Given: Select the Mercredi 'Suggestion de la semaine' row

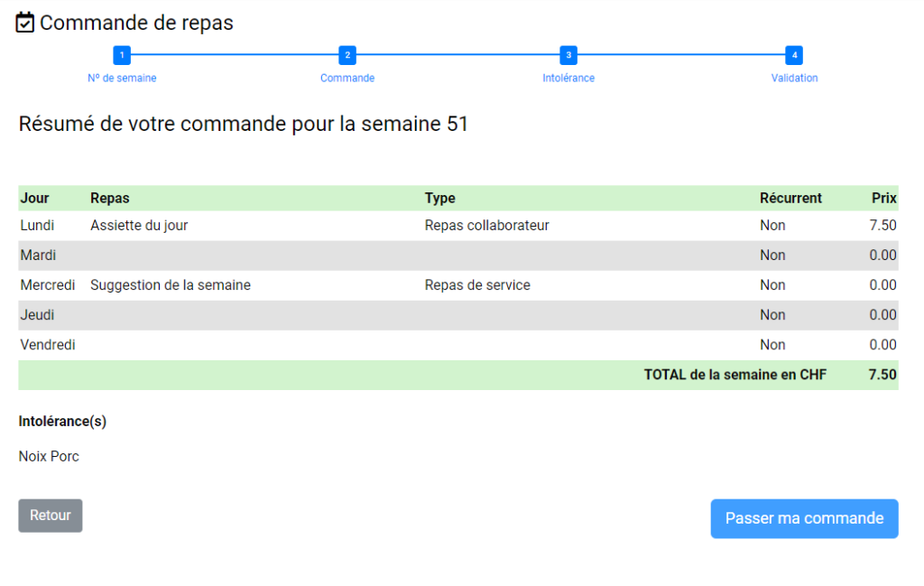Looking at the screenshot, I should tap(458, 285).
